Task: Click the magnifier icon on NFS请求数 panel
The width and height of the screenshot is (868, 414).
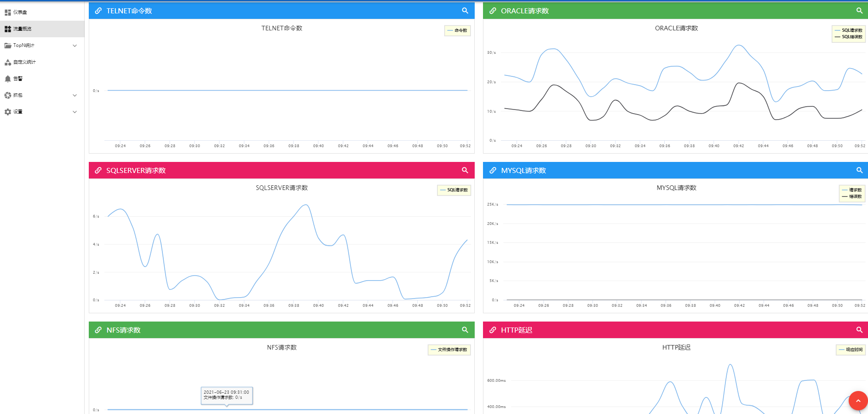Action: tap(465, 330)
